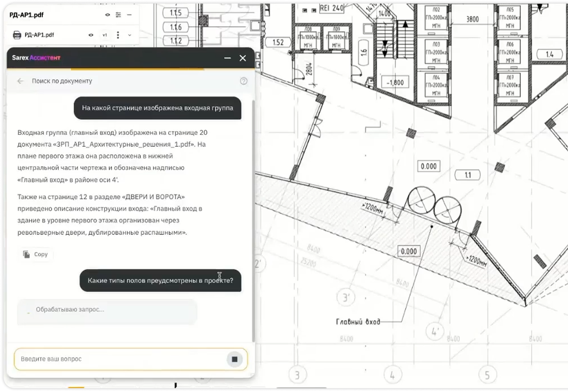The height and width of the screenshot is (392, 568).
Task: Focus the Введите ваш вопрос input field
Action: point(120,359)
